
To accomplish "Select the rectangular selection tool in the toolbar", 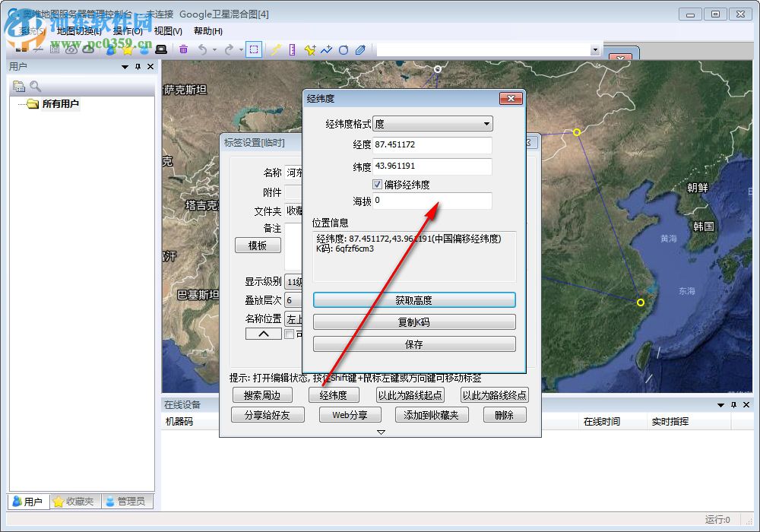I will [255, 49].
